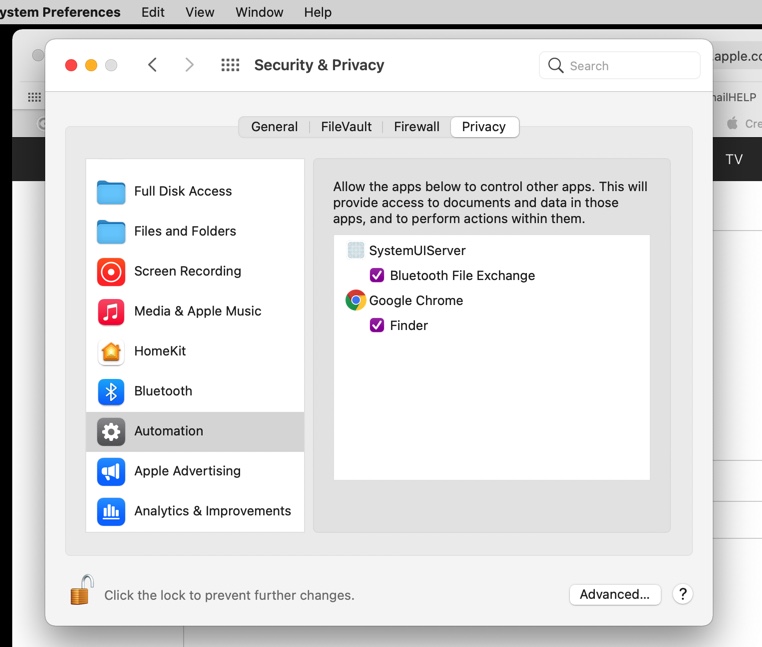Select Screen Recording in sidebar
This screenshot has height=647, width=762.
point(195,272)
